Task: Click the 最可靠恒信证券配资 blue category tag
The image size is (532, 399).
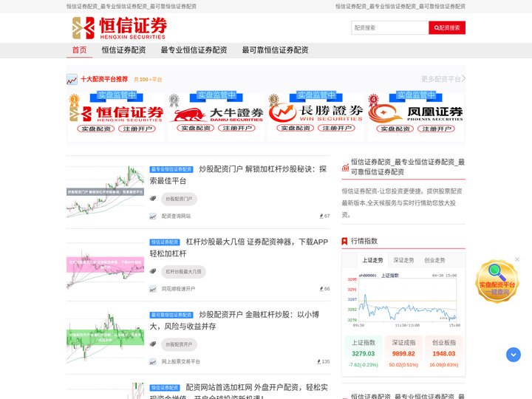Action: click(x=171, y=316)
